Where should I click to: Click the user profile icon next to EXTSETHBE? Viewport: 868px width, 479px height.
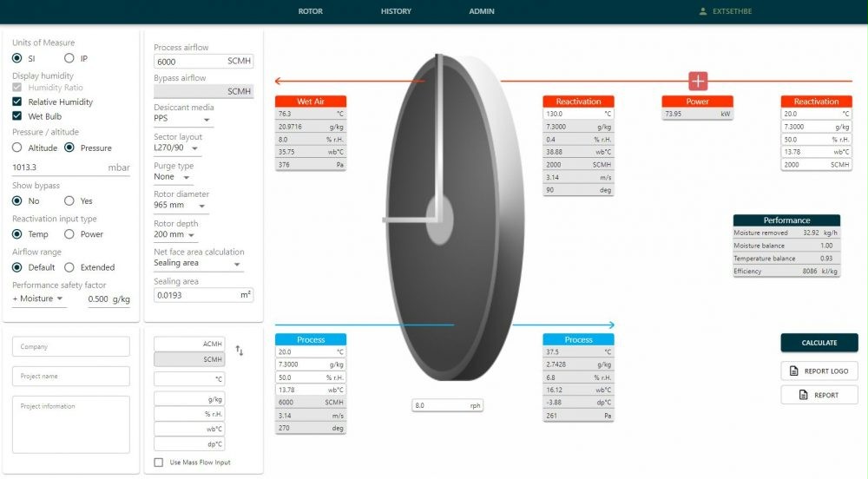(703, 11)
